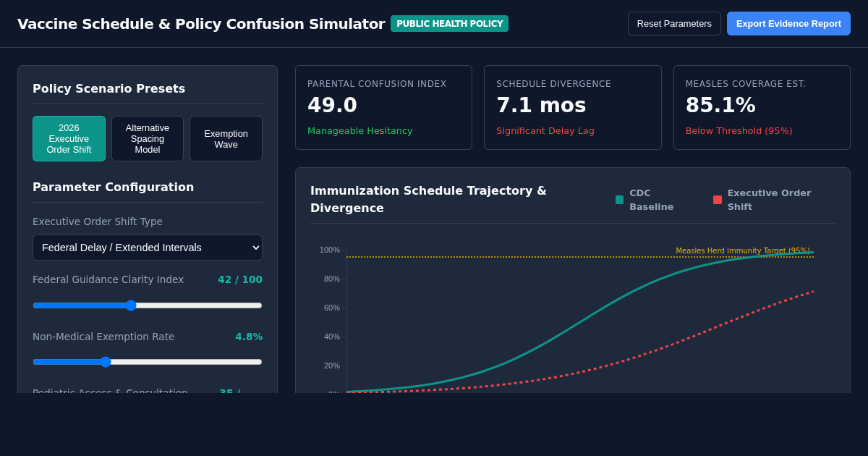
Task: Export the evidence report
Action: 788,23
